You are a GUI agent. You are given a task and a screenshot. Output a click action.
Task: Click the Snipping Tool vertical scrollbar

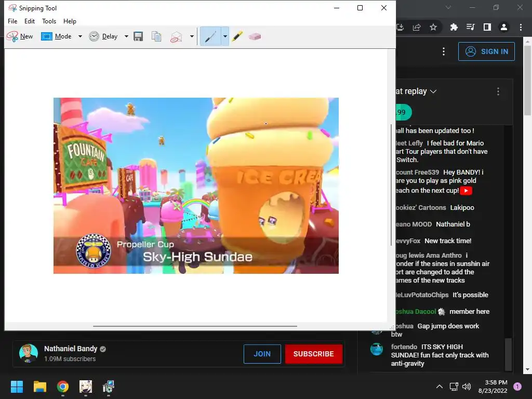tap(391, 185)
